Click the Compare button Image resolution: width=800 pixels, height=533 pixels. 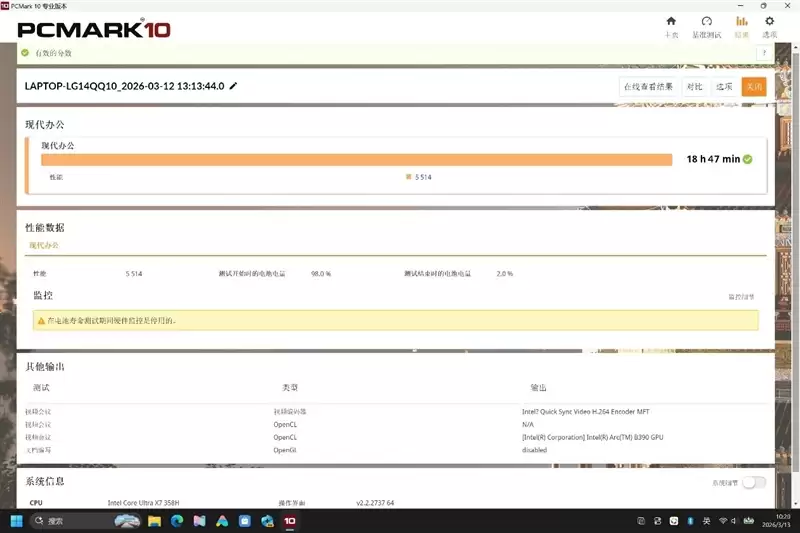point(694,87)
